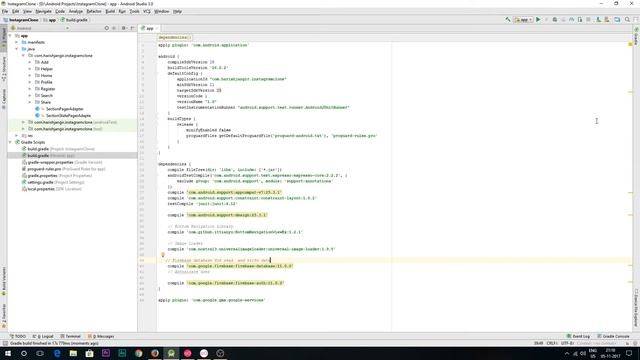Expand the Add package
This screenshot has height=360, width=640.
pos(30,62)
